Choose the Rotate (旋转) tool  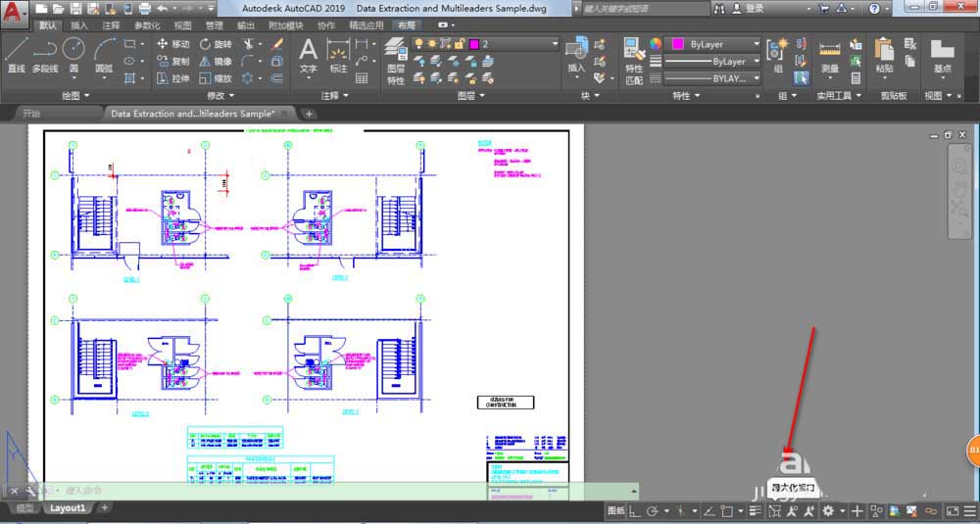[215, 44]
